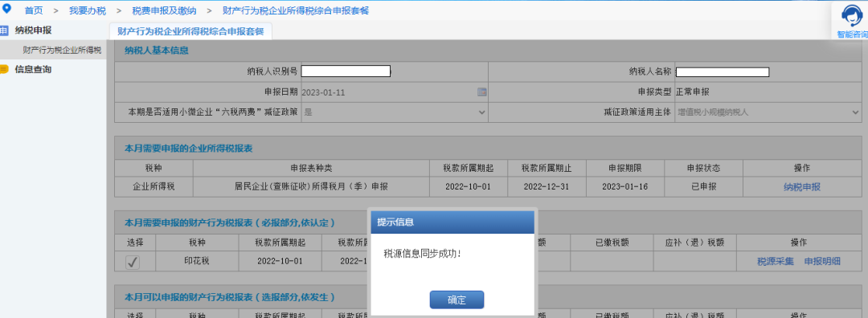Viewport: 868px width, 318px height.
Task: Click the 已申报 status cell
Action: (x=703, y=186)
